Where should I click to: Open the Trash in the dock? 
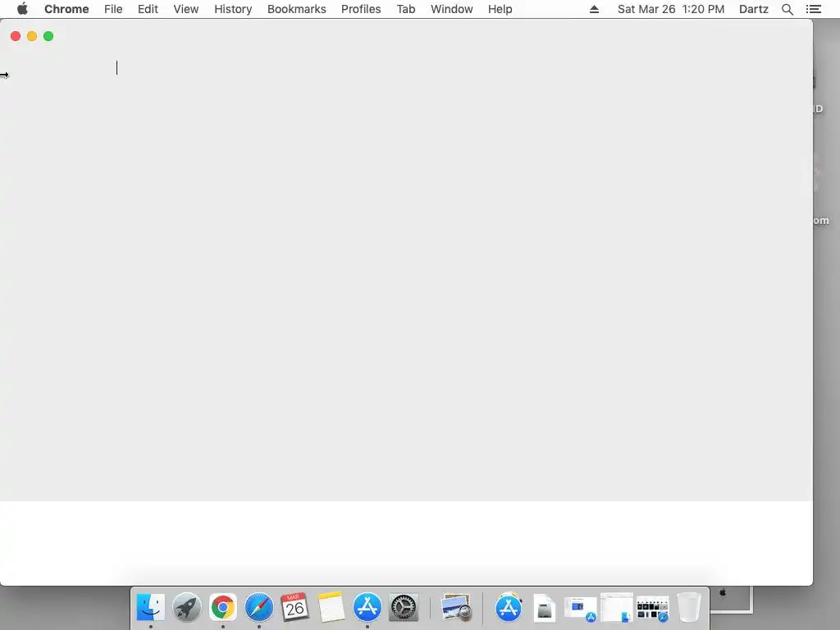[x=689, y=608]
